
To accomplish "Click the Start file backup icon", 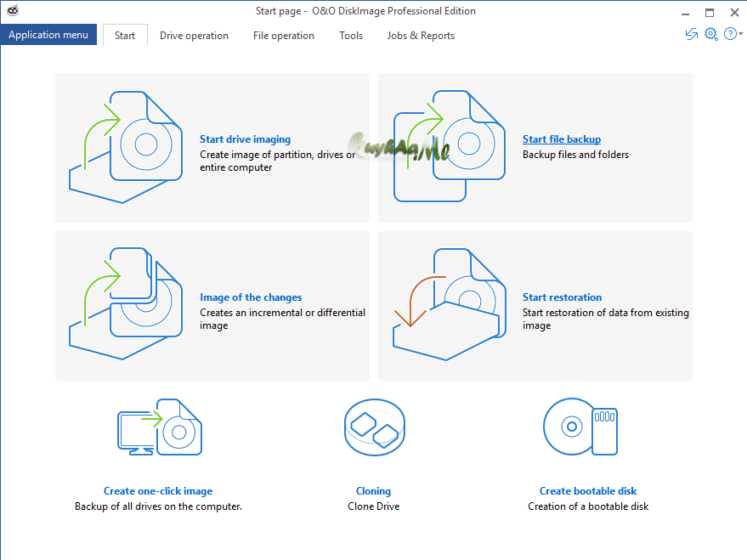I will pos(450,146).
